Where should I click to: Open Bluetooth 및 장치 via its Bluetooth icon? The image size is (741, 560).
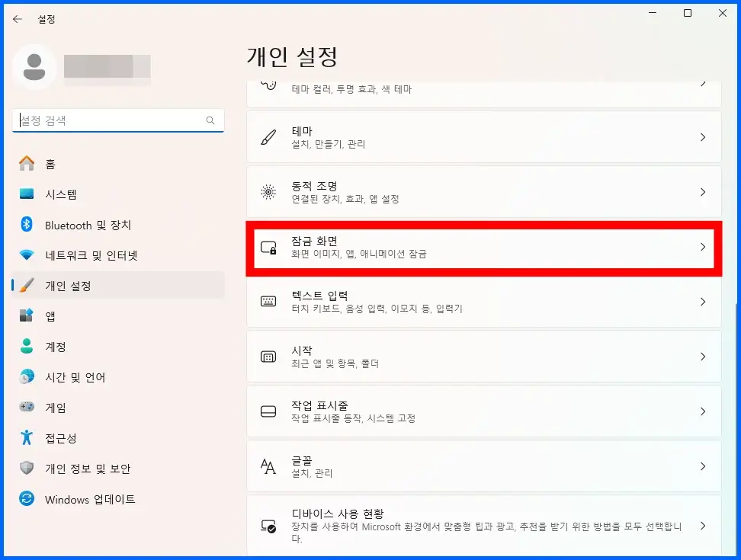pos(27,225)
